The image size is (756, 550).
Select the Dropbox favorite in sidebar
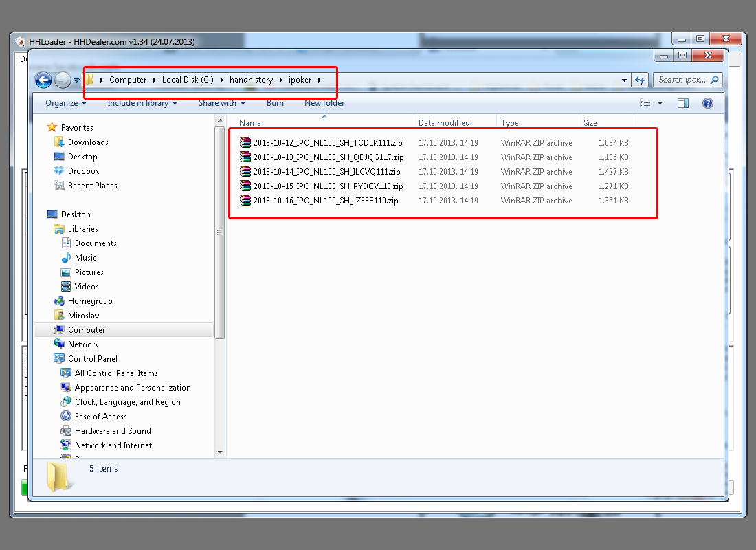[x=83, y=171]
